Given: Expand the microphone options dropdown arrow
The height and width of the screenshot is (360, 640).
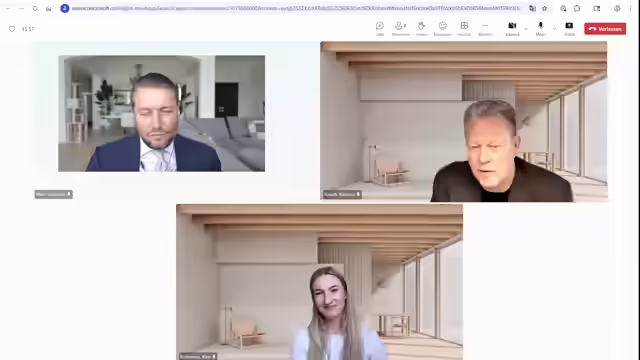Looking at the screenshot, I should pyautogui.click(x=554, y=29).
